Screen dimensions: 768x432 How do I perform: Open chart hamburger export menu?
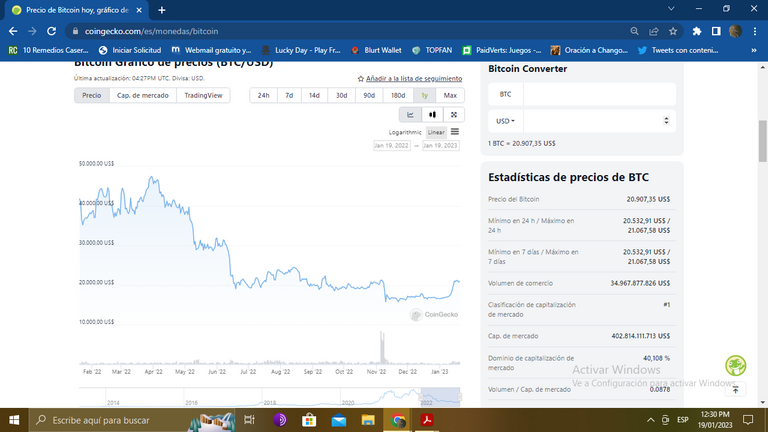coord(455,132)
